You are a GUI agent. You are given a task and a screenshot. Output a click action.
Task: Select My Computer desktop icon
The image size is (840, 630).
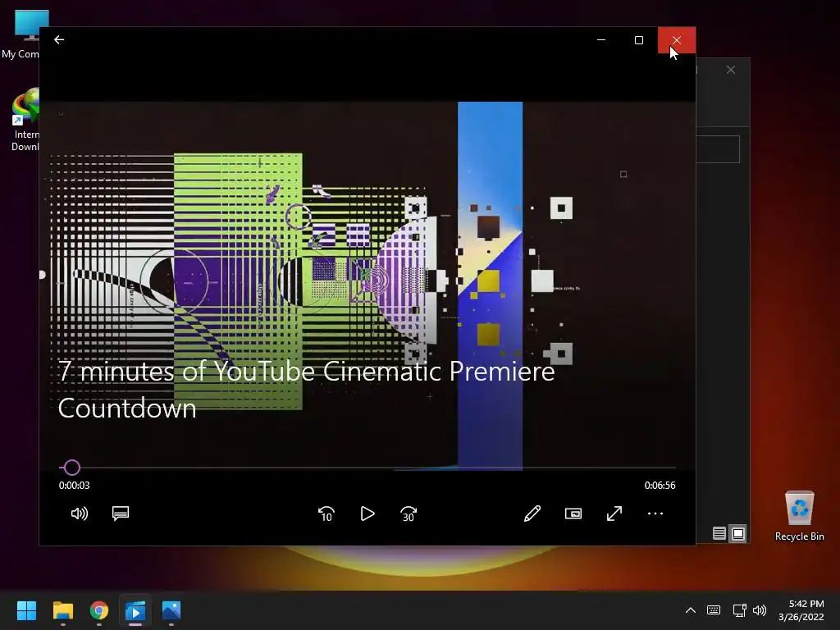point(21,33)
